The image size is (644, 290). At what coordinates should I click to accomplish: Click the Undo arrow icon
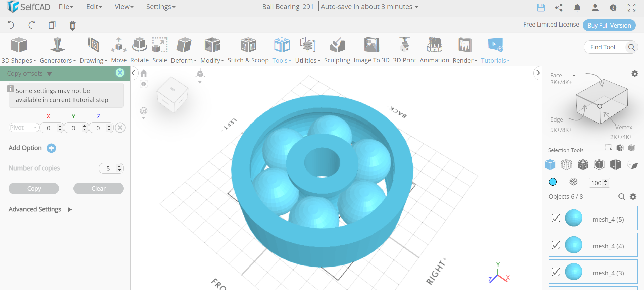pyautogui.click(x=11, y=25)
